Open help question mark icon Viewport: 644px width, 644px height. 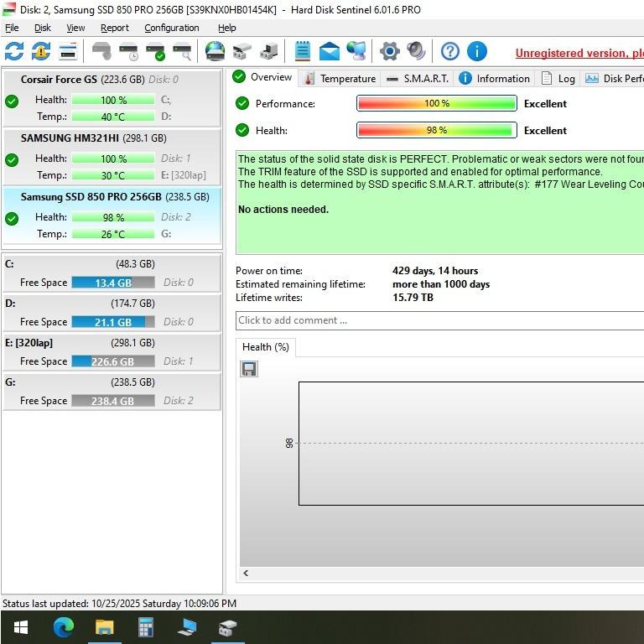(450, 51)
